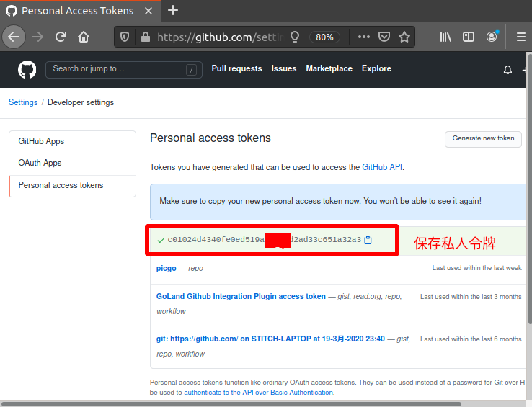Select Personal access tokens in sidebar
This screenshot has height=407, width=532.
pyautogui.click(x=73, y=186)
